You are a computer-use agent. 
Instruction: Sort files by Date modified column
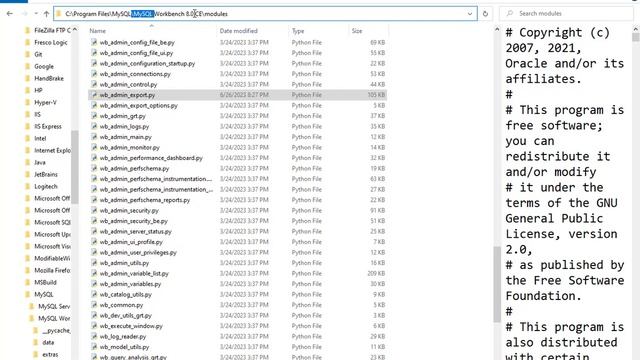(238, 31)
